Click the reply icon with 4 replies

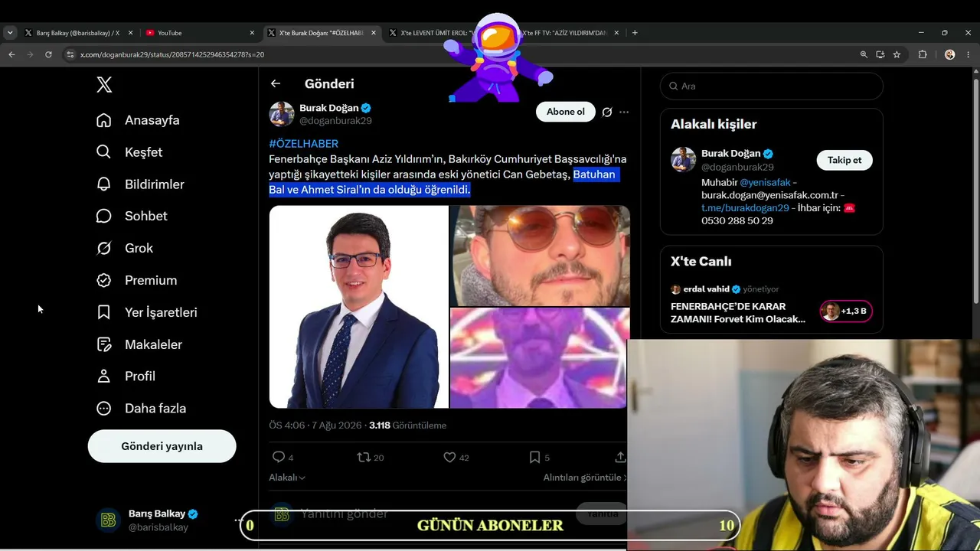coord(279,457)
